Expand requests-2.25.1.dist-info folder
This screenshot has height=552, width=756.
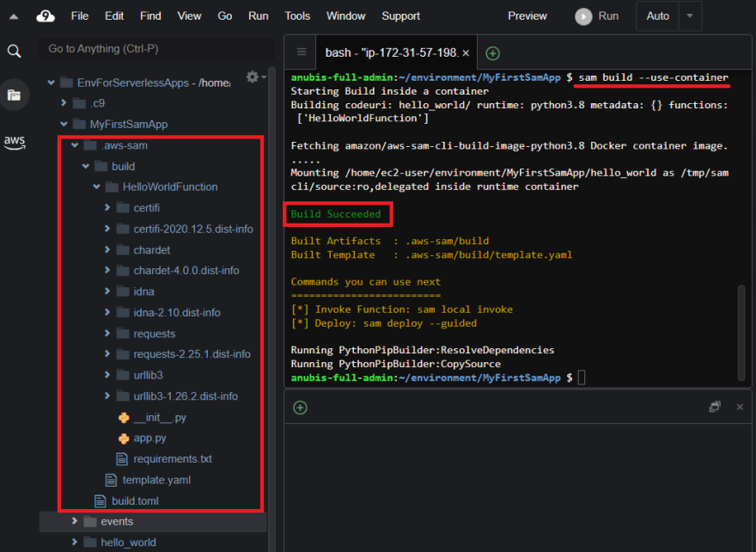point(107,354)
